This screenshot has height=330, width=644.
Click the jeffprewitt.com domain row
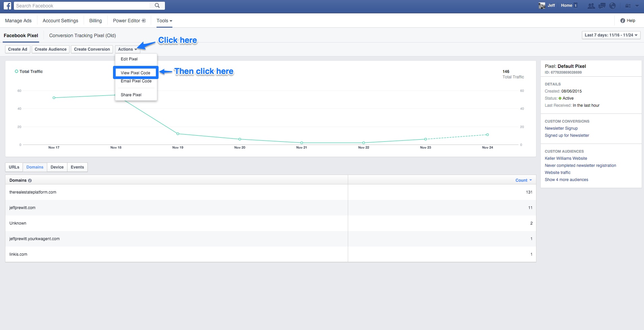[271, 208]
